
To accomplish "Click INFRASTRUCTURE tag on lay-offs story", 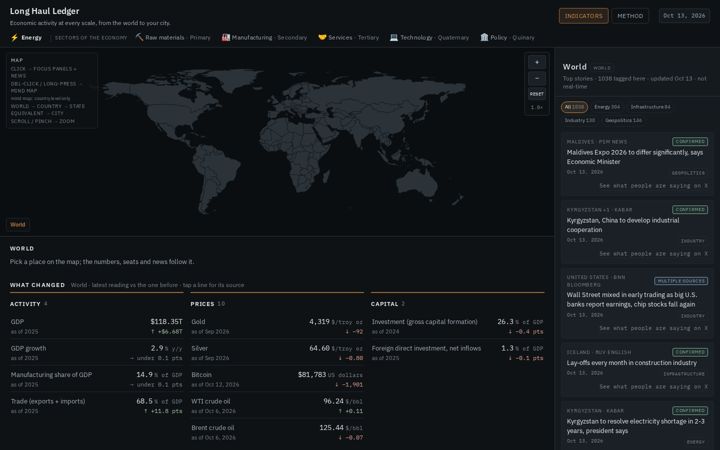I will (684, 374).
